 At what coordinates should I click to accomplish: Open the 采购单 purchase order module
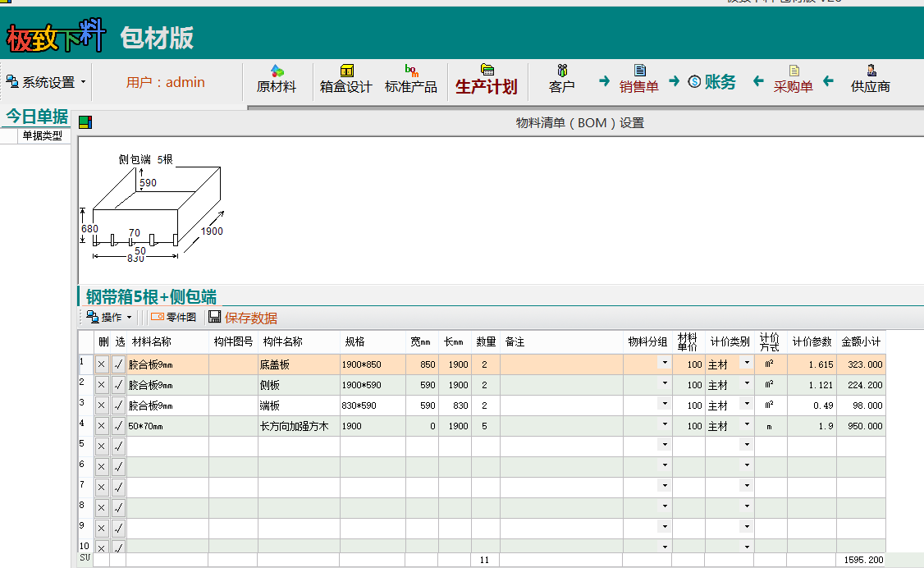793,80
